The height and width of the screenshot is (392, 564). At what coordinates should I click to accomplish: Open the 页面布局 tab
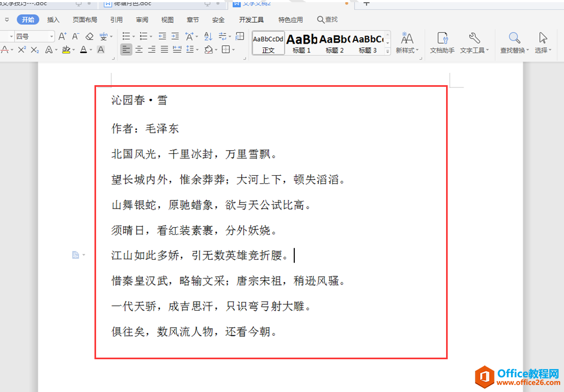pos(85,20)
